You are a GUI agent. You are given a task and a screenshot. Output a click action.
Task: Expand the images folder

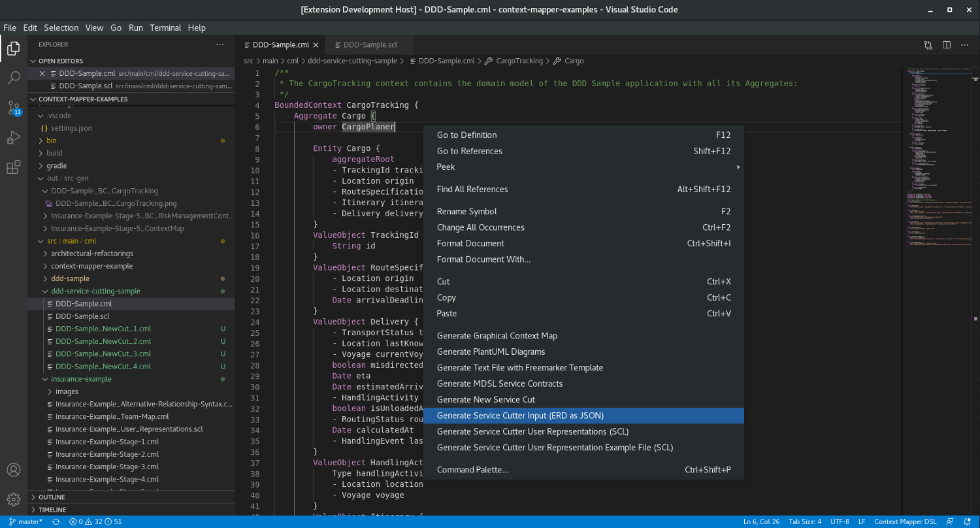(x=131, y=391)
